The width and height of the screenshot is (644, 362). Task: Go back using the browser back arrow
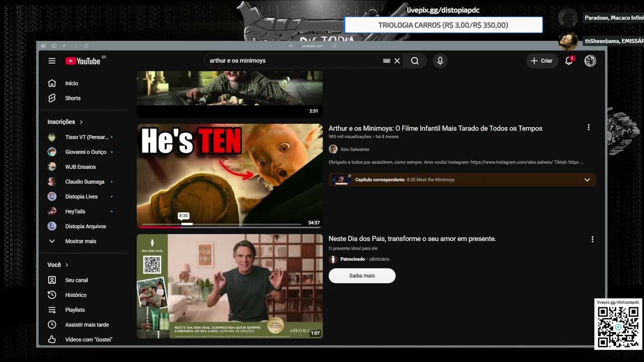65,46
